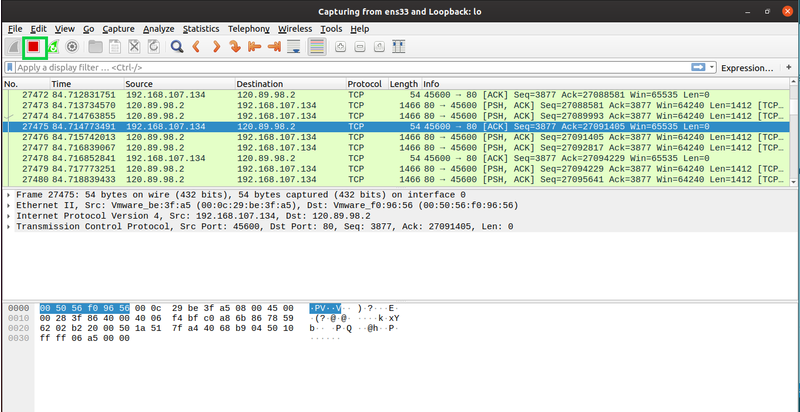Click the Find packet magnifier icon

(176, 46)
